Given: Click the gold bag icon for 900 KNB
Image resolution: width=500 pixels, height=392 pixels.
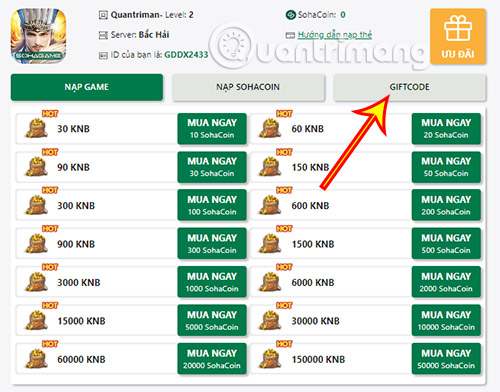Looking at the screenshot, I should [37, 243].
